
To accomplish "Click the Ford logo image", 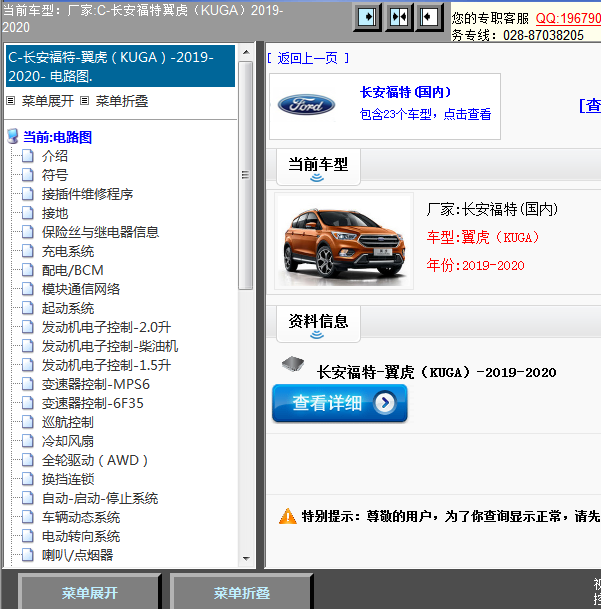I will 306,105.
